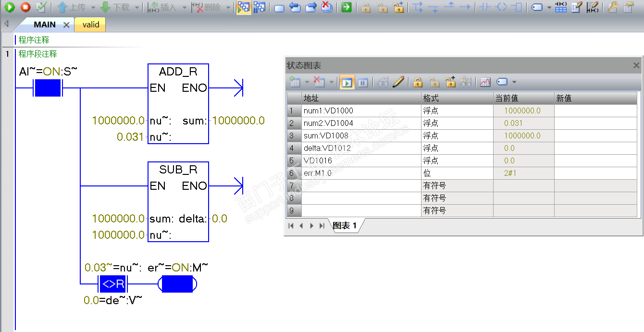Viewport: 644px width, 332px height.
Task: Click the green Run PLC button
Action: point(10,7)
